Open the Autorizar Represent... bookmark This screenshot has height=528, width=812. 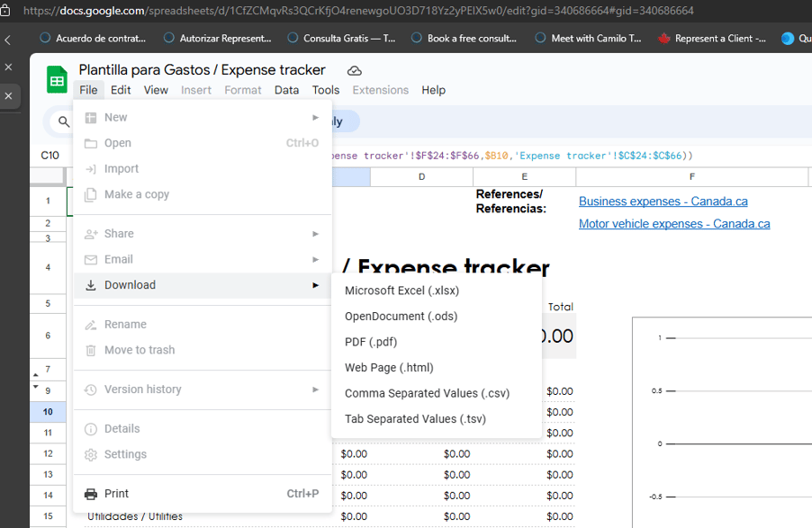218,39
